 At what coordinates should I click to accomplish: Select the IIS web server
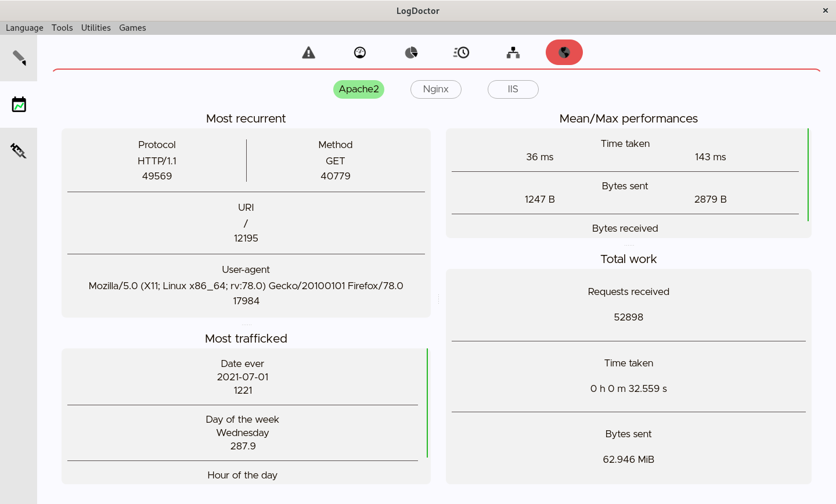(x=513, y=89)
